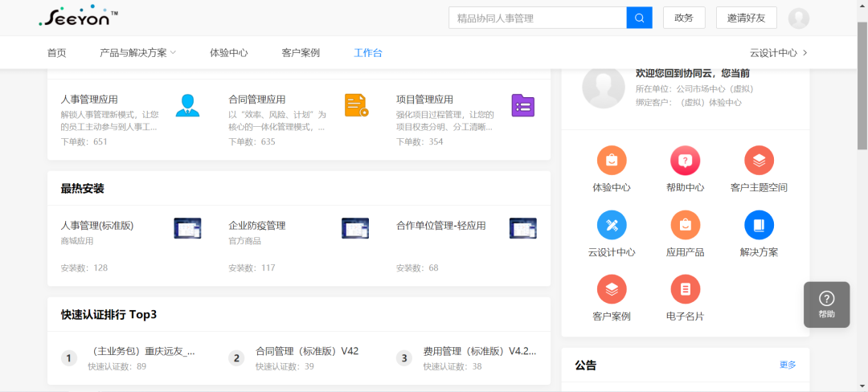Image resolution: width=868 pixels, height=392 pixels.
Task: Click 安装数：68 text
Action: (x=417, y=267)
